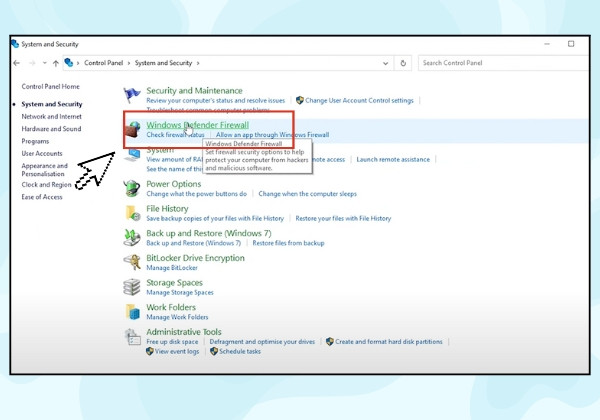
Task: Click Free up disk space link
Action: pyautogui.click(x=172, y=342)
